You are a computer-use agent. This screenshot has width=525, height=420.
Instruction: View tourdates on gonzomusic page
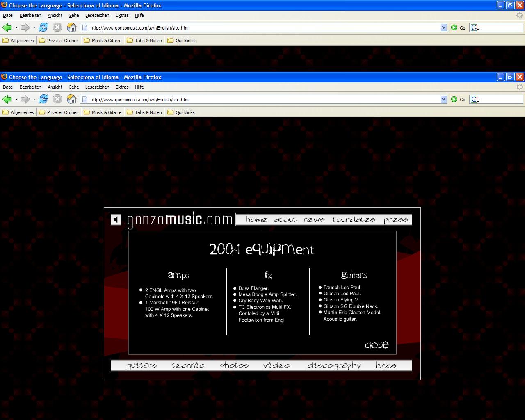click(x=354, y=219)
